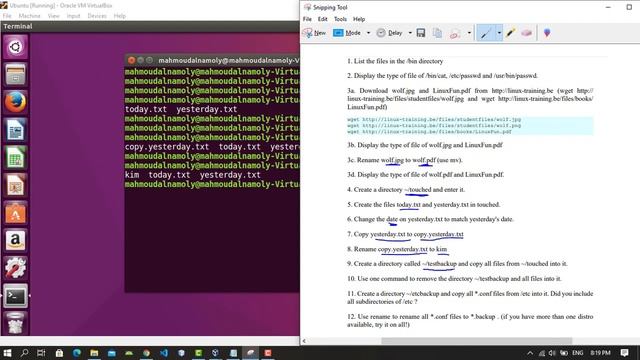Viewport: 640px width, 360px height.
Task: Select the pink Eraser tool
Action: coord(527,33)
